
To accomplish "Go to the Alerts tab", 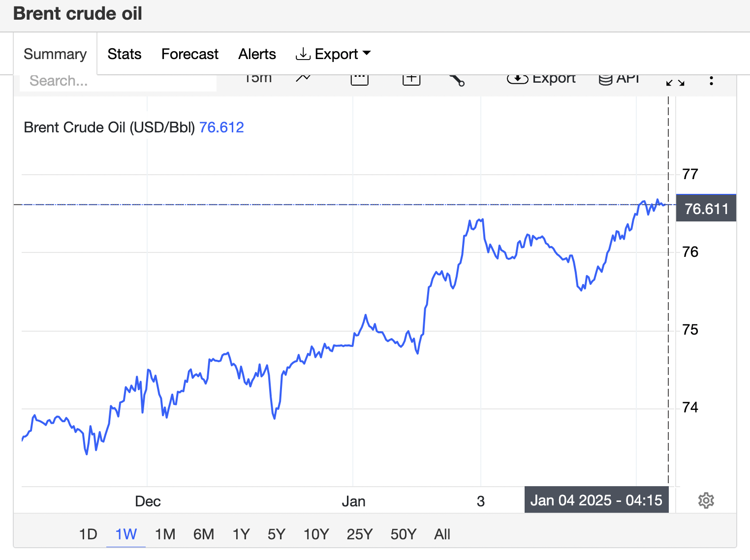I will coord(257,54).
